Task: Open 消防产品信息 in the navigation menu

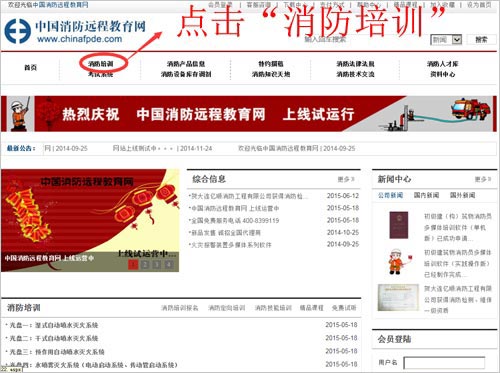Action: click(186, 63)
